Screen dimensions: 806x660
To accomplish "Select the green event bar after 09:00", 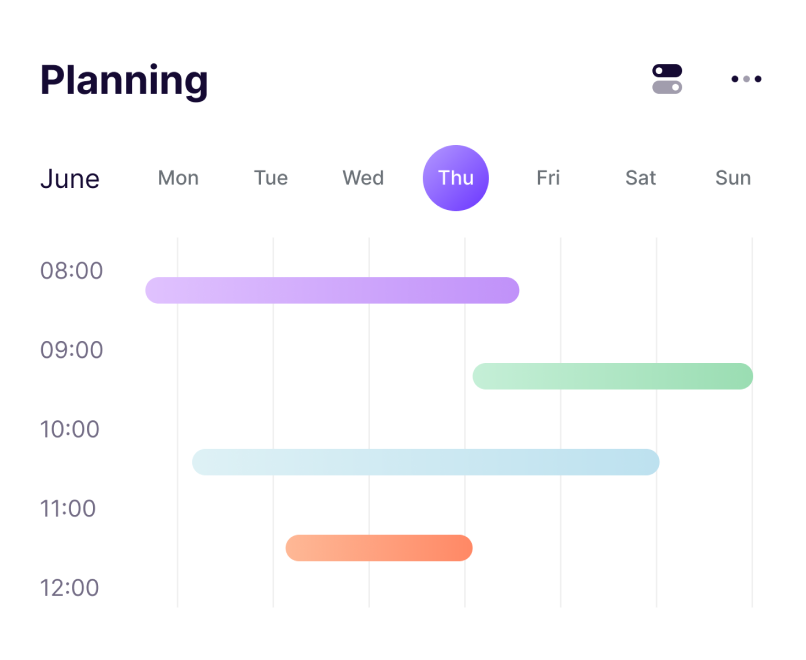I will tap(613, 376).
